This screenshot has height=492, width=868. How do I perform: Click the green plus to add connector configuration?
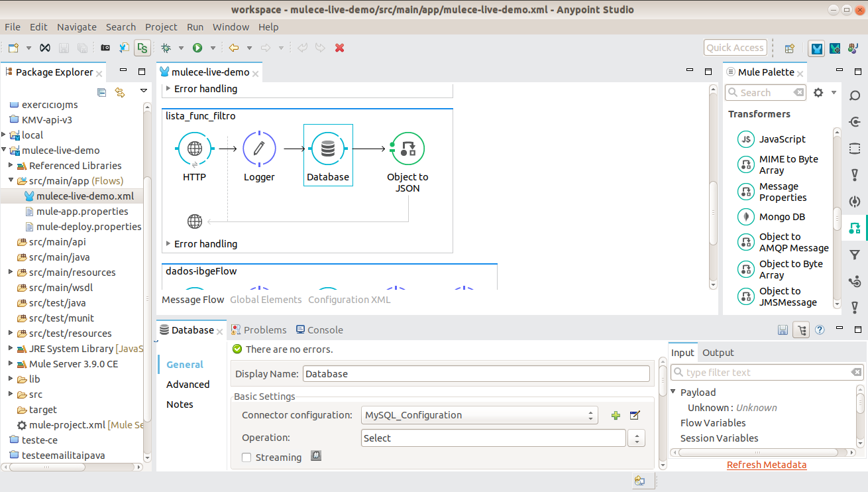(x=616, y=416)
